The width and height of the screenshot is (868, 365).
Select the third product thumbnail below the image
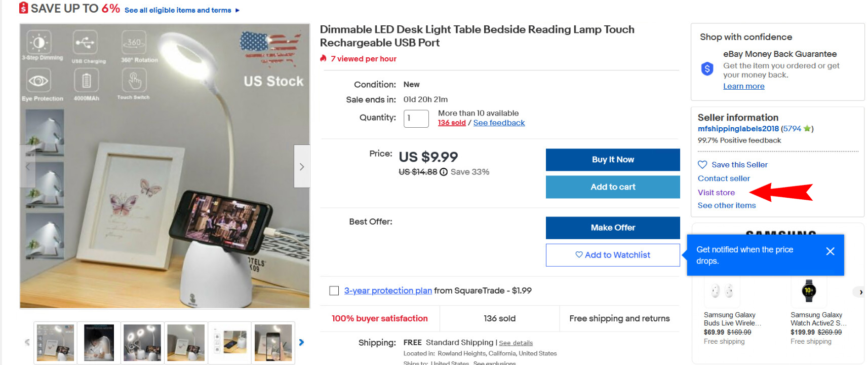point(142,342)
